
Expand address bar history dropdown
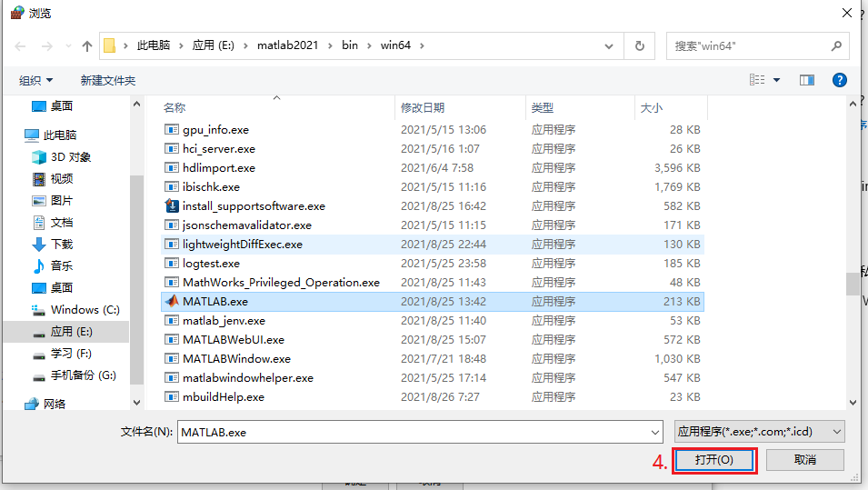(609, 46)
